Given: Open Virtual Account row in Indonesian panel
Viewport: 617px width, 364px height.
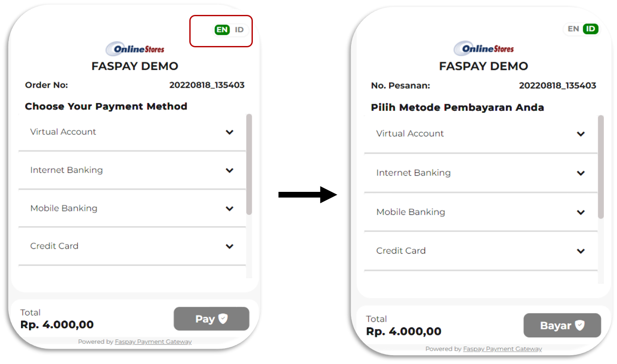Looking at the screenshot, I should point(410,134).
